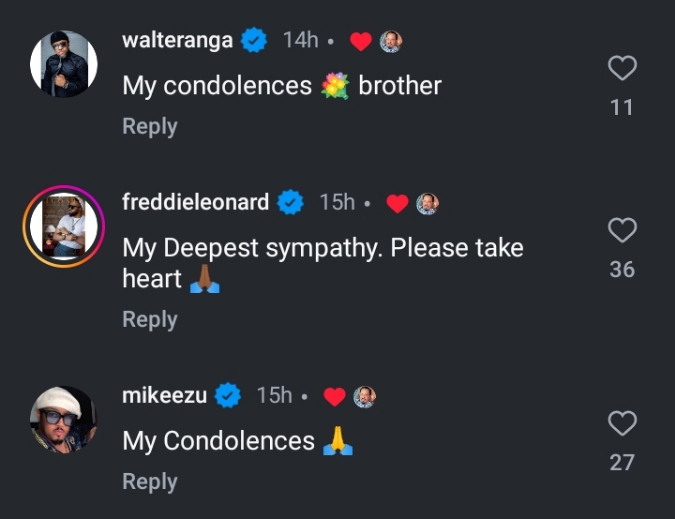Reply to walteranga's comment
675x519 pixels.
[149, 127]
